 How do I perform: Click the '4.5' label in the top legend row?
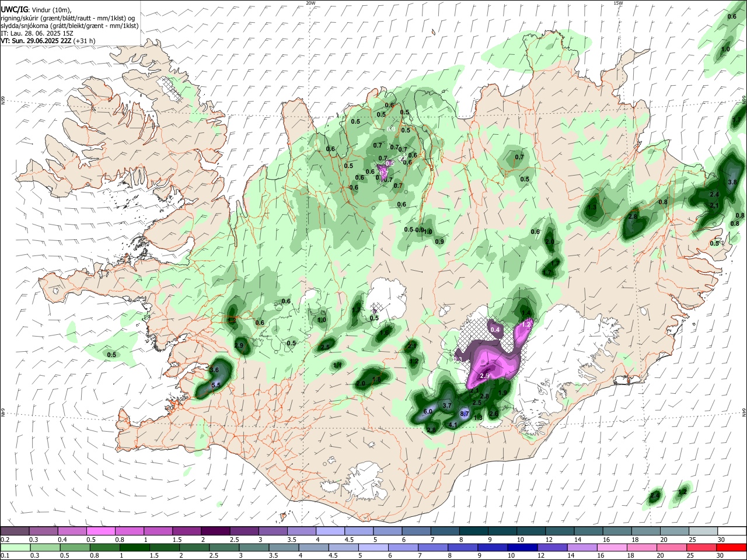pyautogui.click(x=349, y=539)
